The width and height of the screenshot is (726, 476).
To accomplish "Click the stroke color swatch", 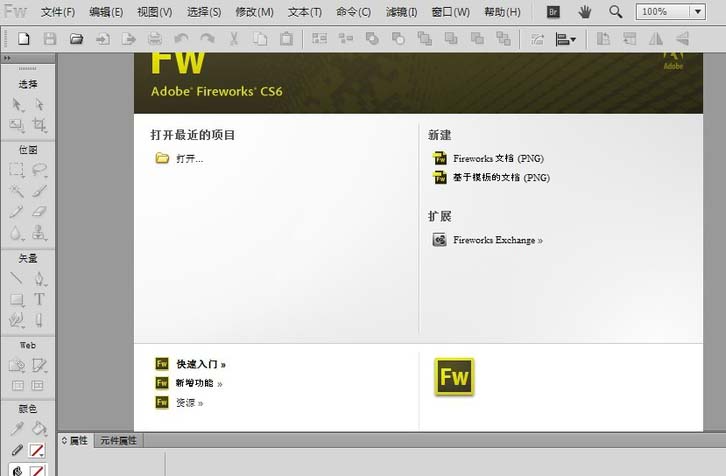I will [37, 450].
